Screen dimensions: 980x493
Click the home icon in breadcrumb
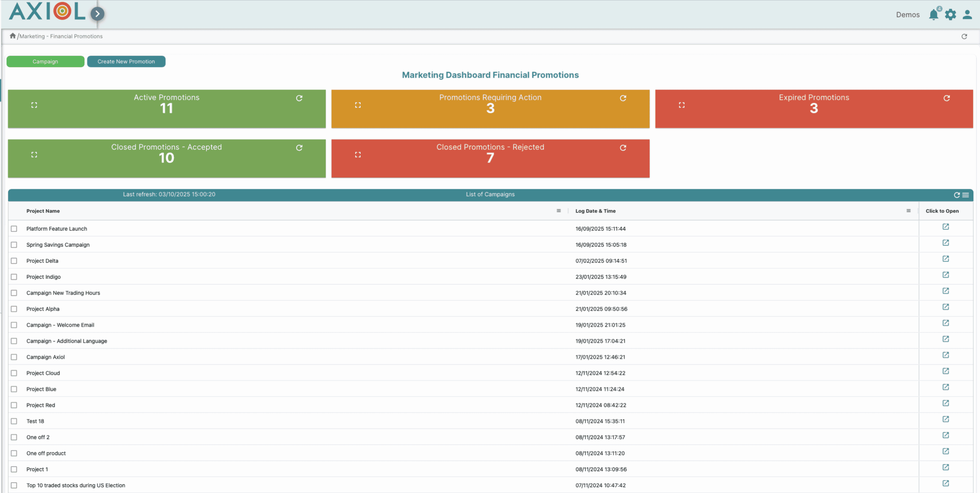[x=13, y=36]
